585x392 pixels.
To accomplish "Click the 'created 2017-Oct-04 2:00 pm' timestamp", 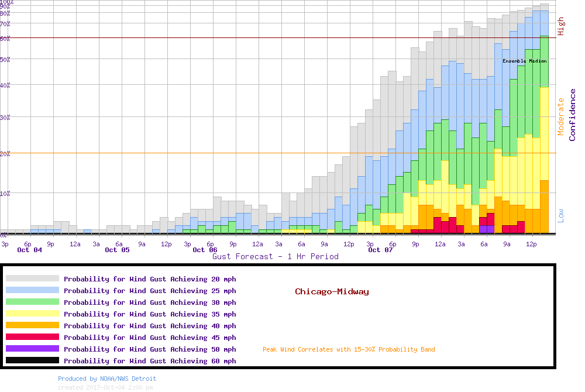I will pos(105,387).
